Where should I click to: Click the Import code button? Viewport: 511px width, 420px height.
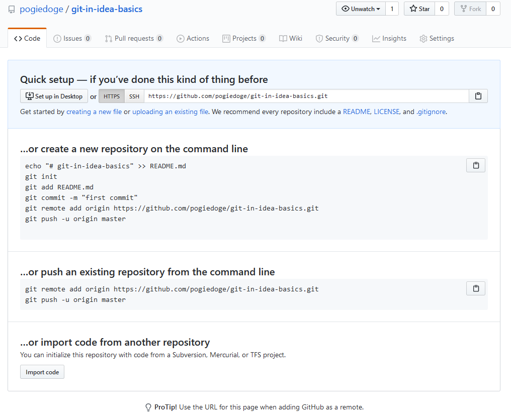coord(42,372)
